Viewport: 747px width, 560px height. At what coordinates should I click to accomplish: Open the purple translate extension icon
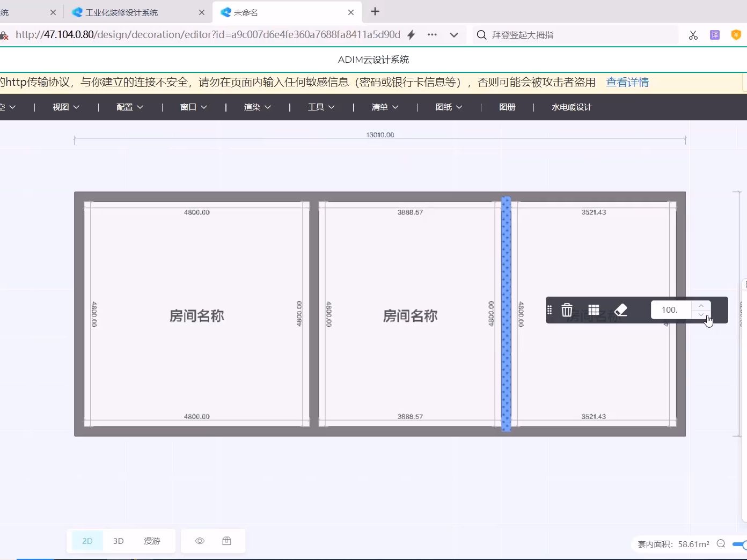coord(715,35)
